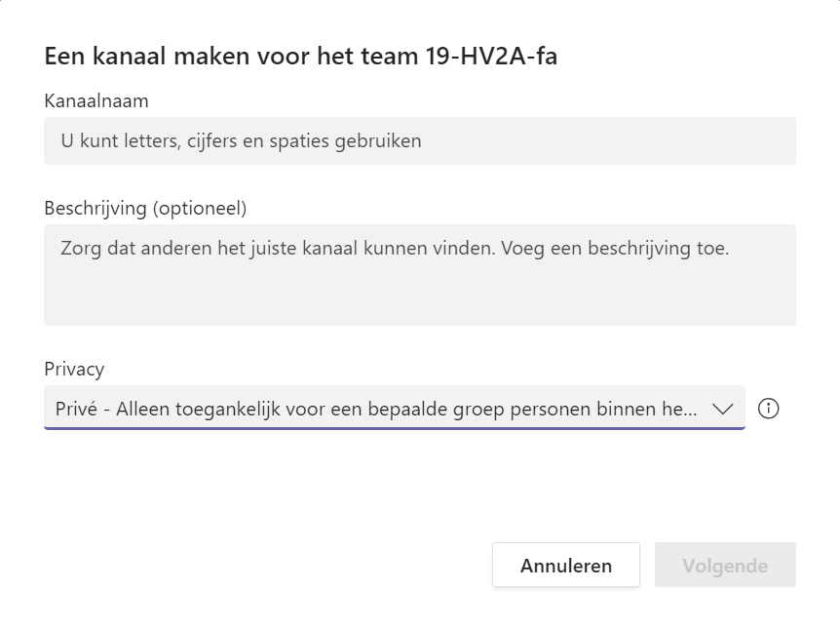Viewport: 840px width, 629px height.
Task: Click the Privacy label above the dropdown
Action: [74, 369]
